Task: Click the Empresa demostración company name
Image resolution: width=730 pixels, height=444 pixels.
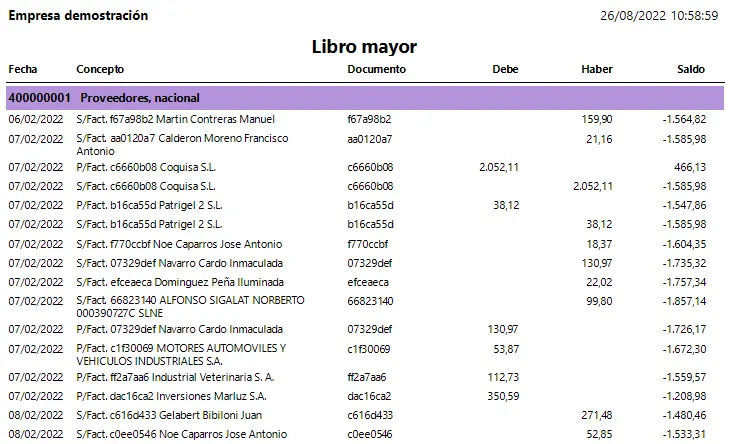Action: [x=78, y=16]
